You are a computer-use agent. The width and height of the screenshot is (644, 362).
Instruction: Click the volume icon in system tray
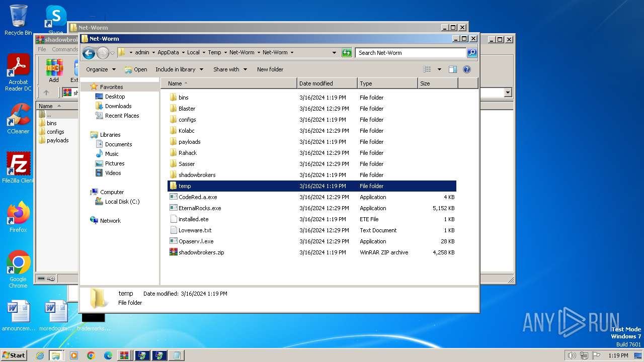tap(572, 355)
